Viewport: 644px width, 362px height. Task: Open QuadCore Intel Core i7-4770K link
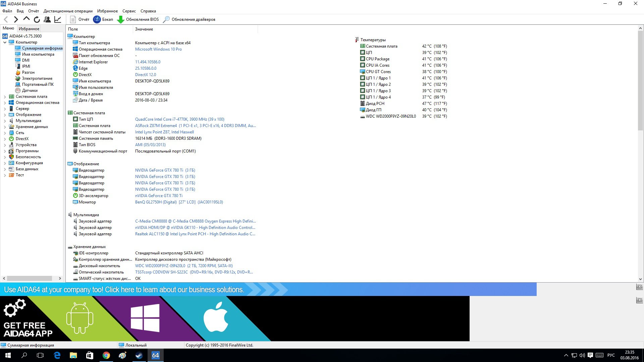tap(180, 119)
